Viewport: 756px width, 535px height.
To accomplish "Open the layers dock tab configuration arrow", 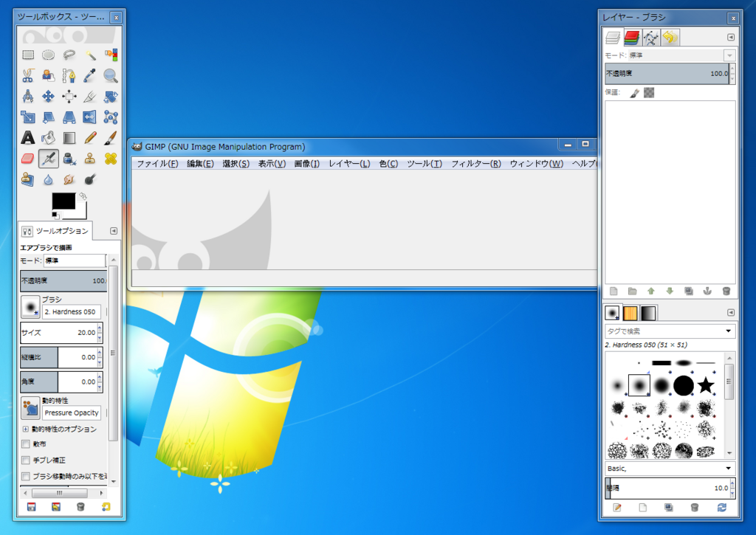I will coord(731,37).
